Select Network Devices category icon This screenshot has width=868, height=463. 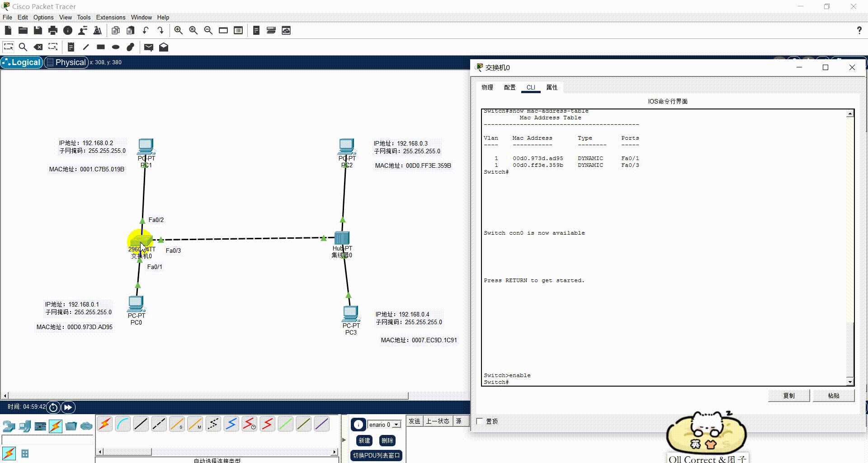tap(9, 426)
